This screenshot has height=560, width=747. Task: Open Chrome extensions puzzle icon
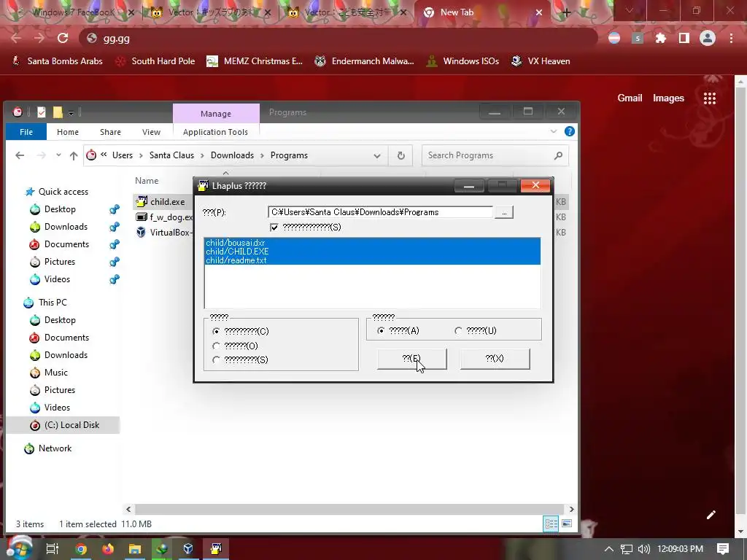click(661, 38)
